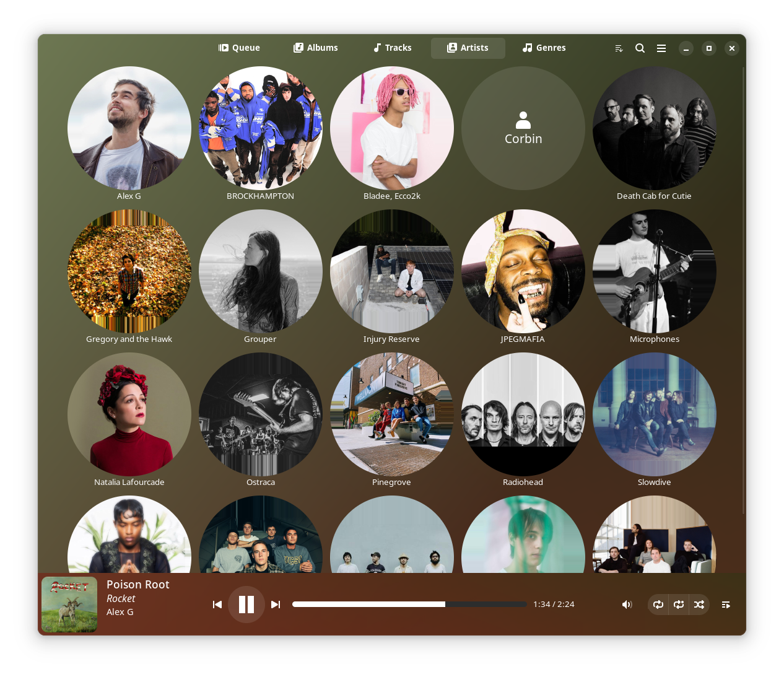Click the Microphones name label

(x=655, y=339)
